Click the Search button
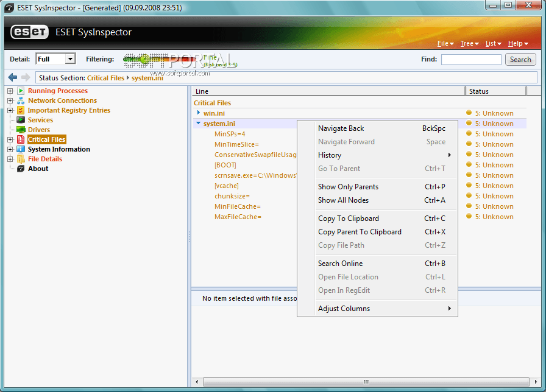The image size is (546, 392). point(520,60)
